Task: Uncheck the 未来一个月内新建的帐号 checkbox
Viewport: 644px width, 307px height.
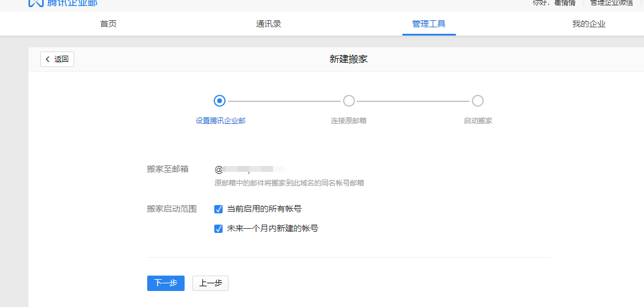Action: pos(218,228)
